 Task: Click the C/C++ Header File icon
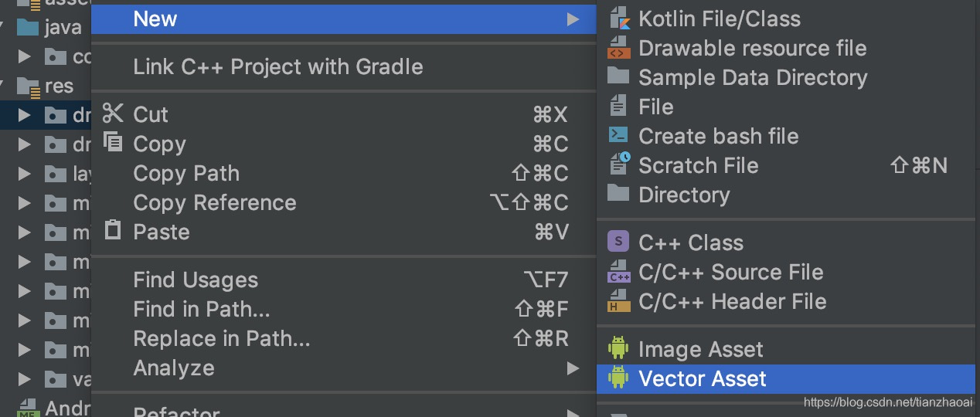coord(618,302)
